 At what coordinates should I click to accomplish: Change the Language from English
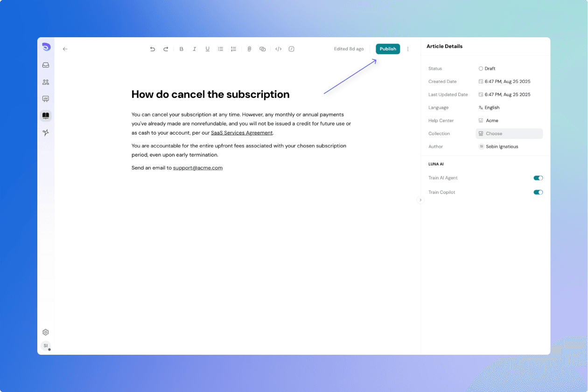tap(492, 107)
